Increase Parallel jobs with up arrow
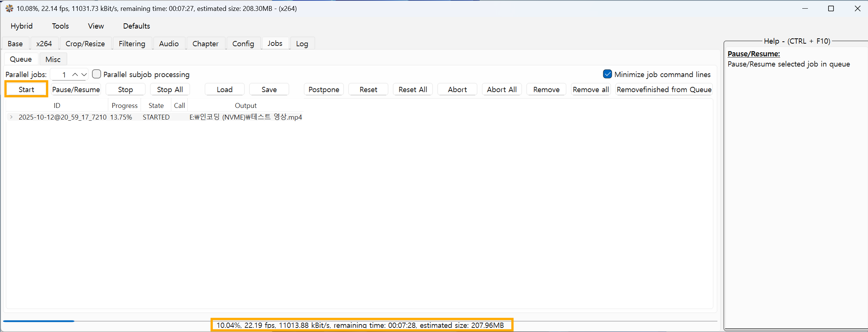The width and height of the screenshot is (868, 332). click(75, 74)
